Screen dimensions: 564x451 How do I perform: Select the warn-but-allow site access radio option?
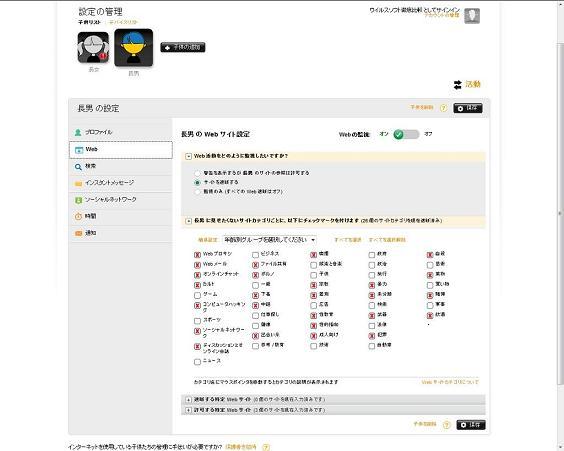click(x=197, y=173)
